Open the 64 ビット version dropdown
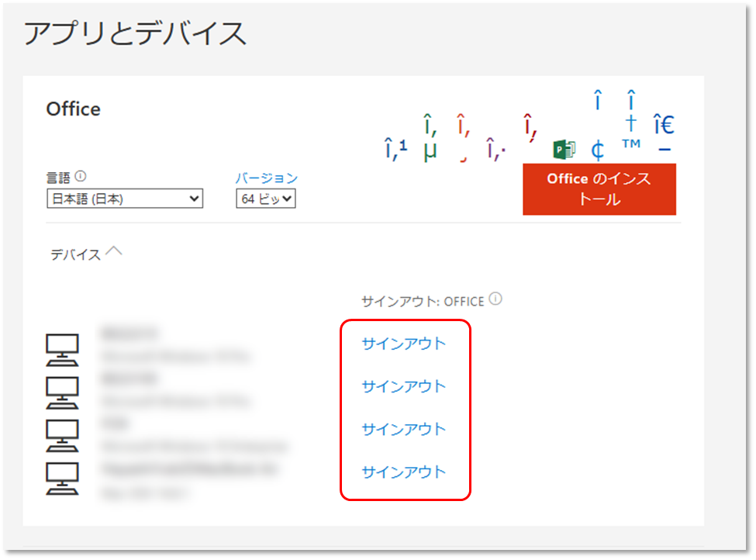Image resolution: width=756 pixels, height=560 pixels. (x=266, y=199)
